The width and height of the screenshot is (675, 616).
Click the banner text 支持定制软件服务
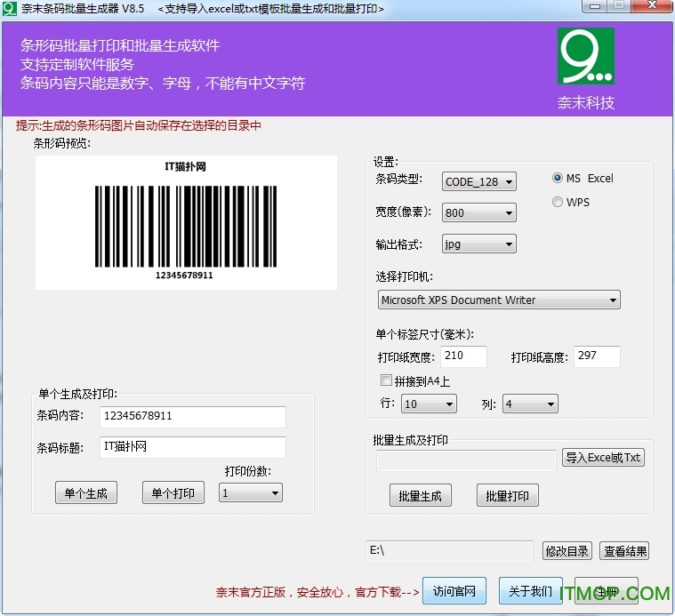click(77, 65)
